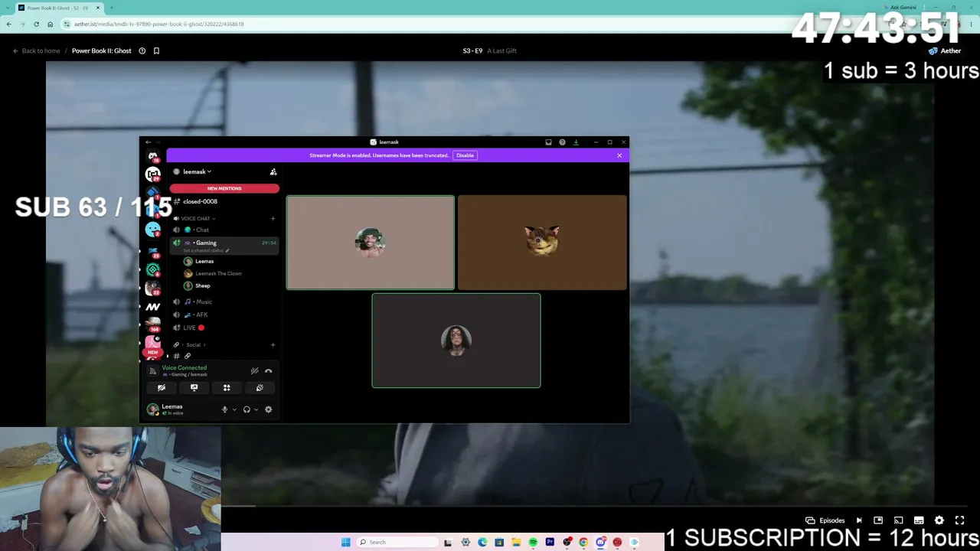
Task: Focus the cat avatar video tile
Action: click(542, 243)
